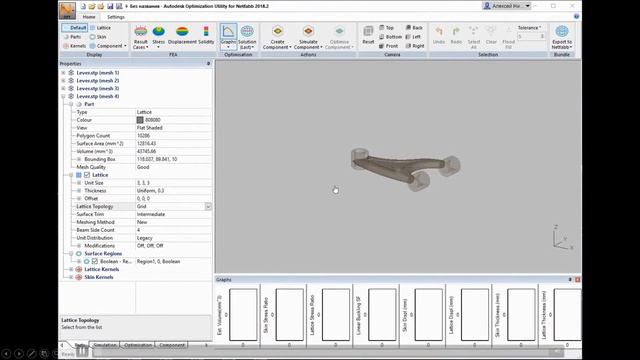This screenshot has width=640, height=360.
Task: Collapse Lever.stp (mesh 4) node
Action: pyautogui.click(x=63, y=96)
